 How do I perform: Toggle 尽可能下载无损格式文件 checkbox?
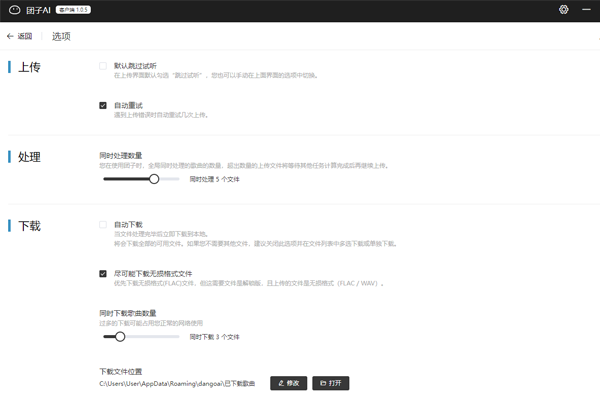tap(103, 273)
